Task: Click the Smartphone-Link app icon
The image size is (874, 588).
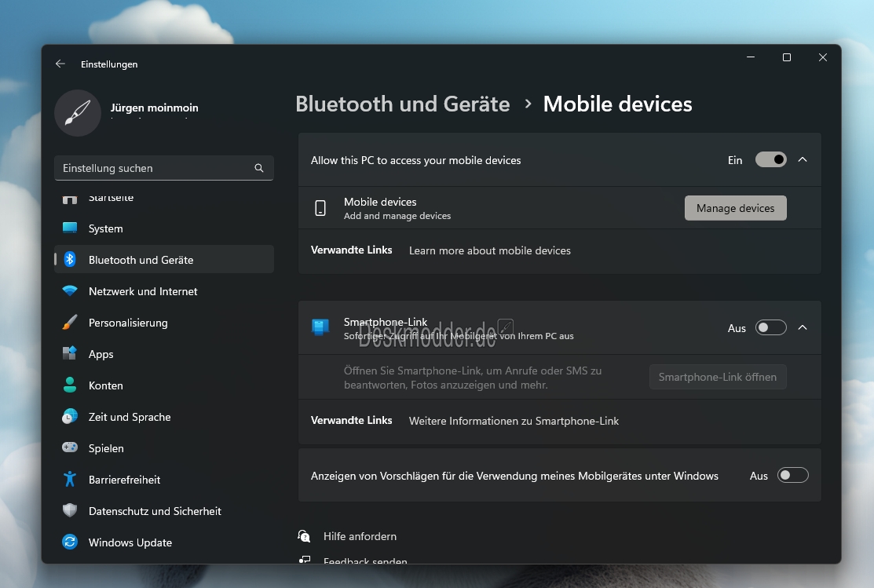Action: point(320,327)
